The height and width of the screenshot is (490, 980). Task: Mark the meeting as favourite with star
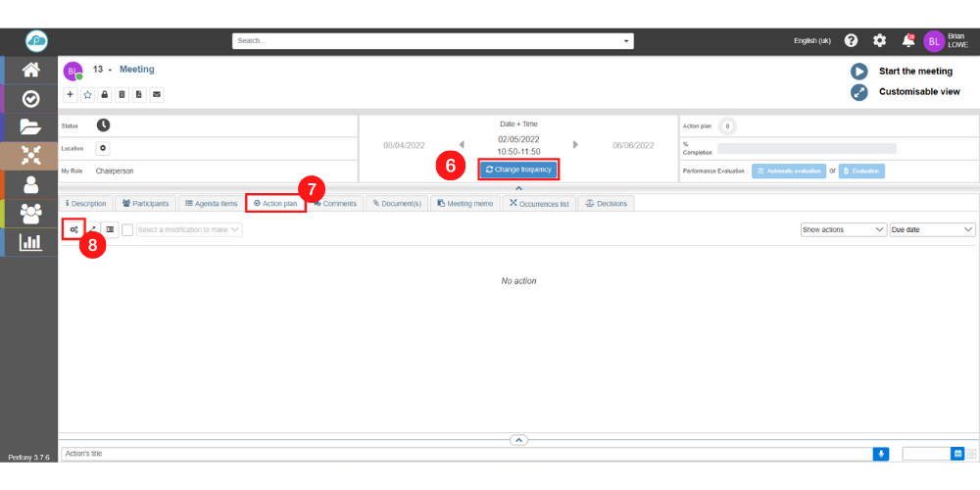87,94
